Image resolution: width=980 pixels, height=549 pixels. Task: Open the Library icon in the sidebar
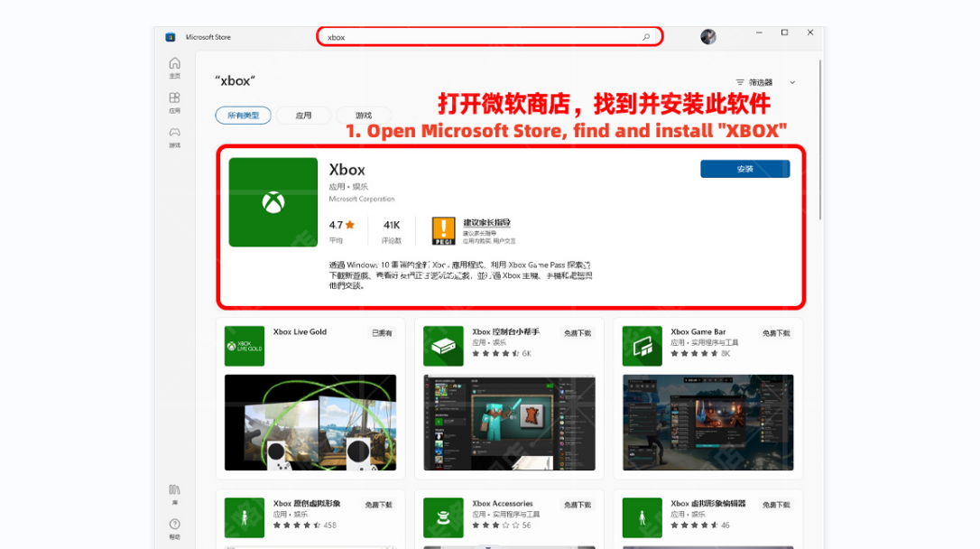[x=174, y=494]
